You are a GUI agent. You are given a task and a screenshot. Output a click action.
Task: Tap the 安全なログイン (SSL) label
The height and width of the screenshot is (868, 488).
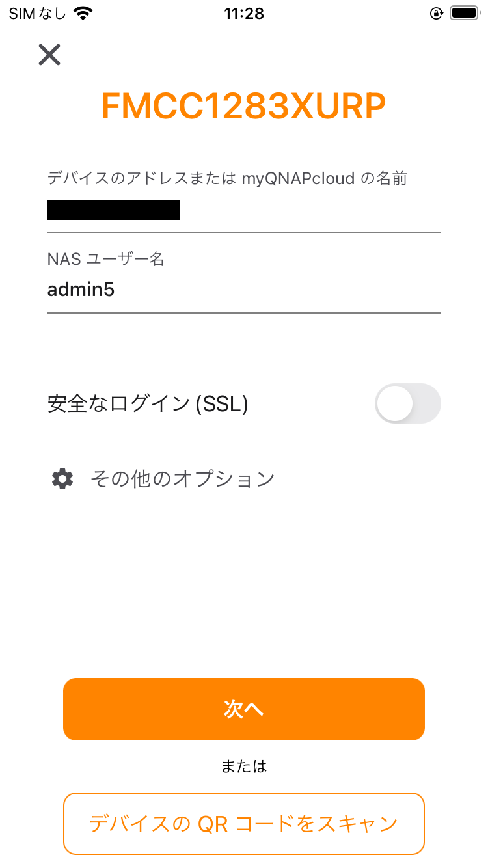[x=148, y=404]
